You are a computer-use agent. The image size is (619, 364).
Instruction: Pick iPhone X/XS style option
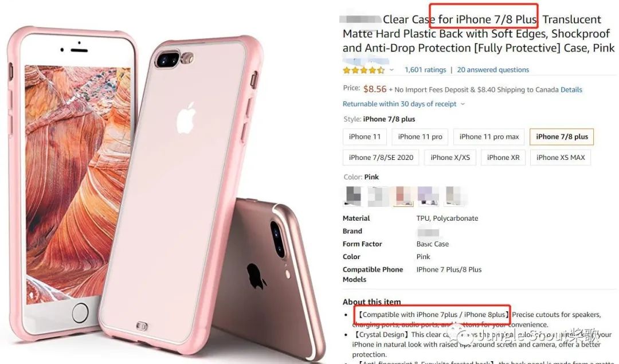[450, 158]
